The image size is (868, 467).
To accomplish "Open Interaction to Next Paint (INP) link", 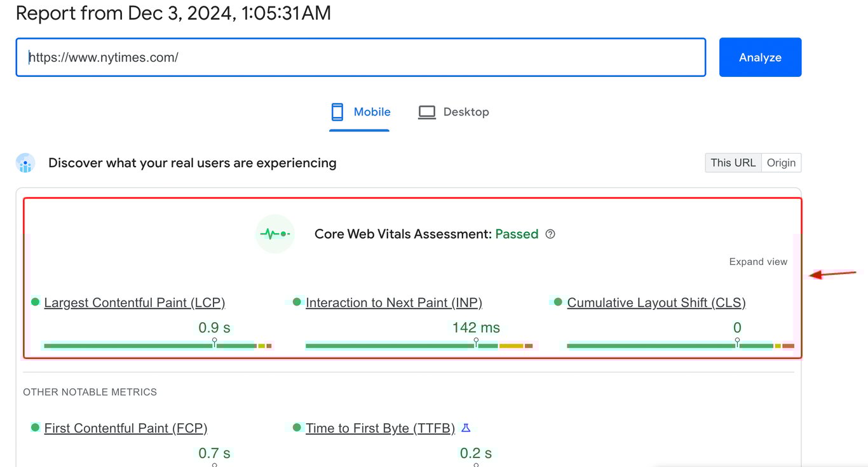I will click(394, 303).
